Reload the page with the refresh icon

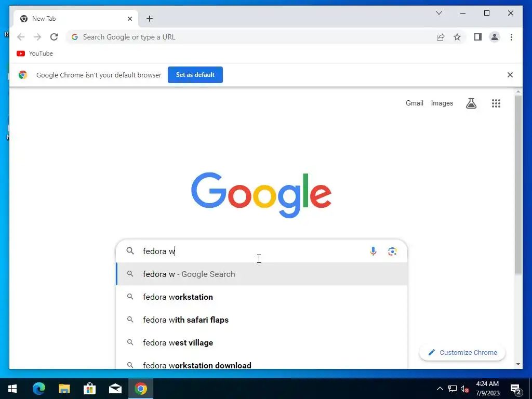pyautogui.click(x=54, y=37)
